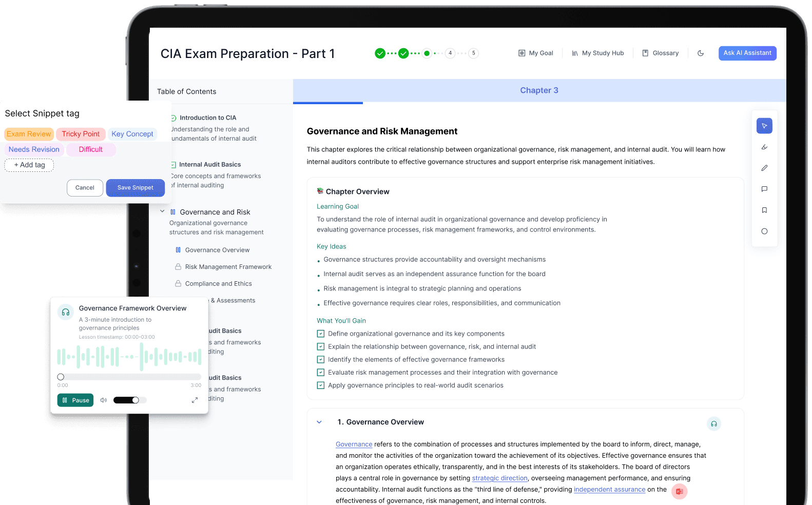This screenshot has height=505, width=812.
Task: Select the highlighter tool in right toolbar
Action: (764, 147)
